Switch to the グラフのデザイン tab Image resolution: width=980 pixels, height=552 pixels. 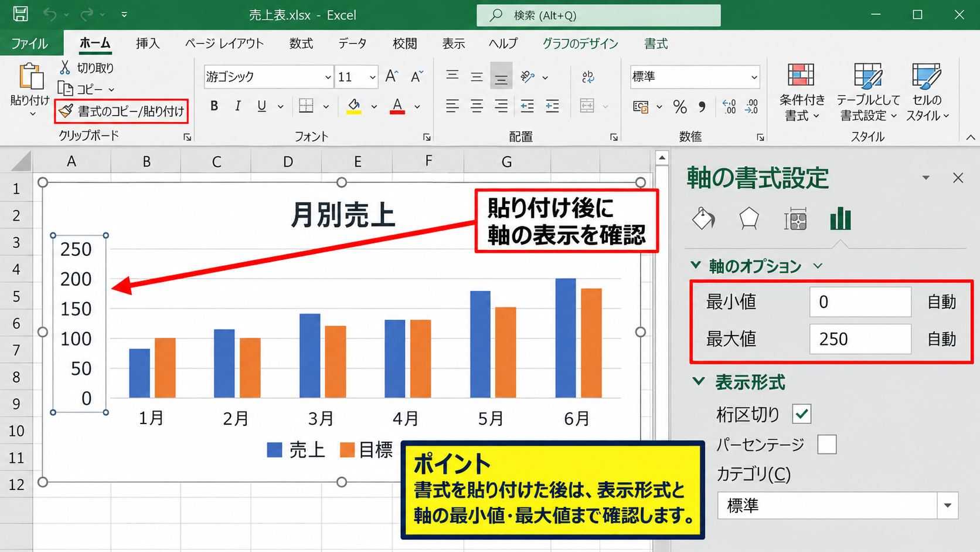click(x=580, y=43)
